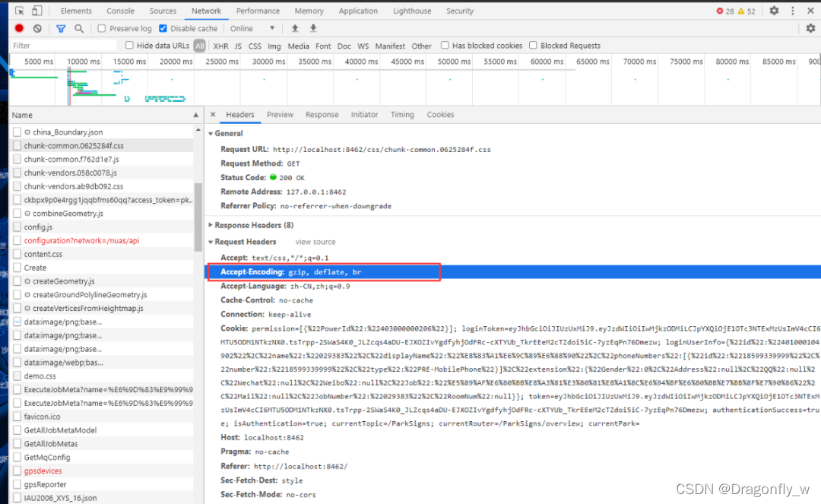Tick checkbox beside favicon.ico
The width and height of the screenshot is (821, 504).
pos(17,417)
